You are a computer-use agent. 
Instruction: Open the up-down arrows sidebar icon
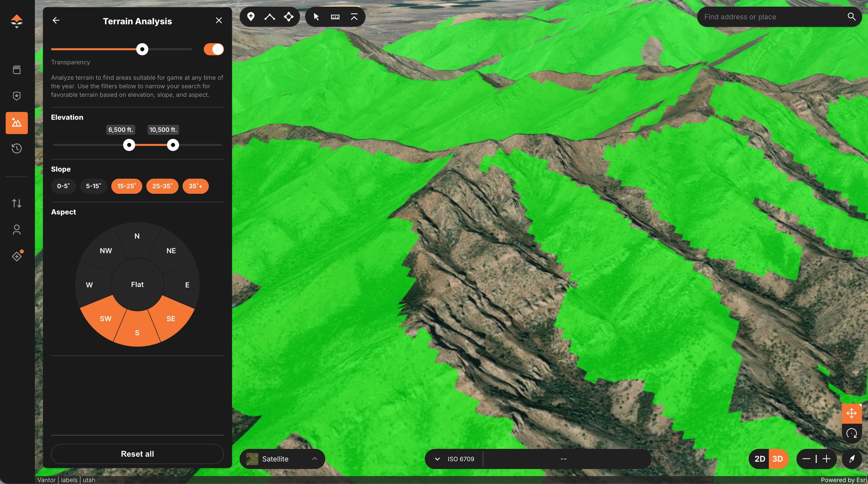(17, 203)
